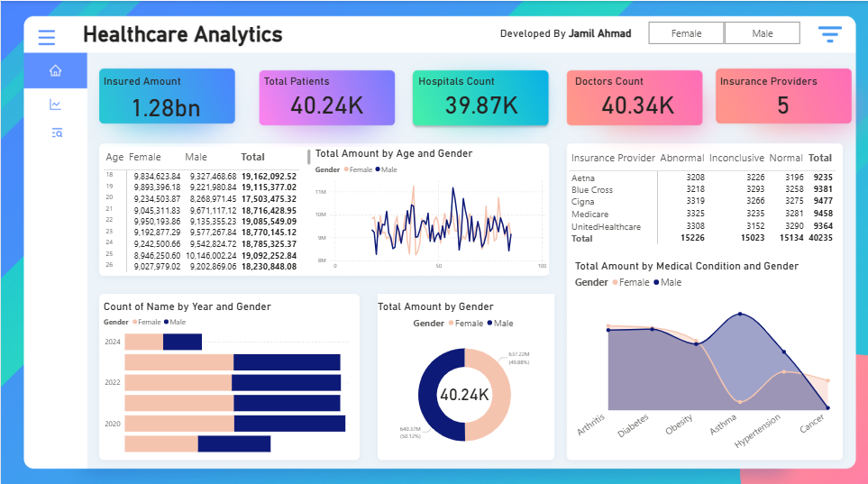The image size is (868, 484).
Task: Sort by Insurance Provider column header
Action: point(612,158)
